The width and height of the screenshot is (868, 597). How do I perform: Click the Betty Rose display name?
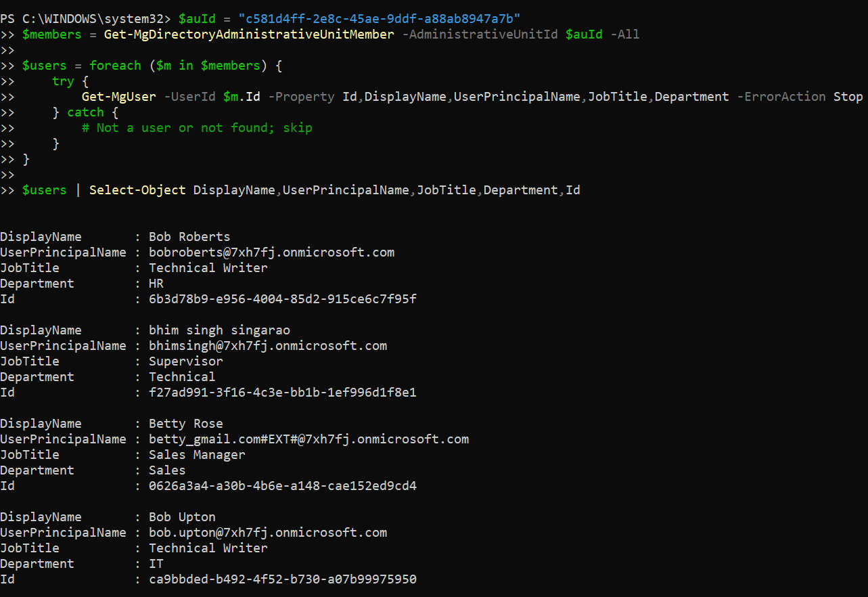click(185, 424)
